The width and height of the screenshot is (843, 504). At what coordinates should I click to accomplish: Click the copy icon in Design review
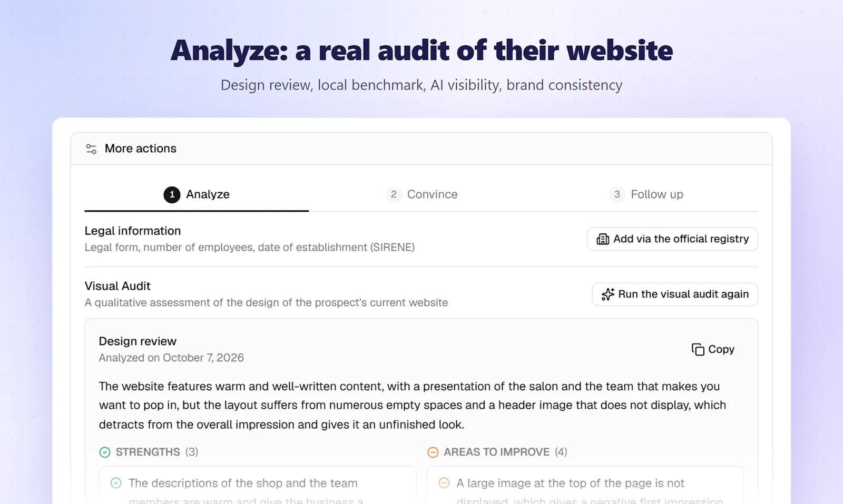click(698, 349)
